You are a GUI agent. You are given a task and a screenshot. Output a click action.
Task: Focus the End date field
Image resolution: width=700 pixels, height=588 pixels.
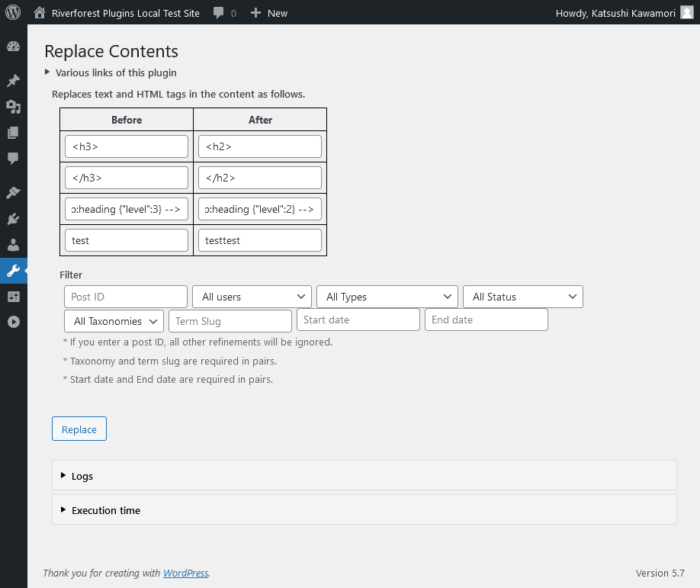point(486,320)
